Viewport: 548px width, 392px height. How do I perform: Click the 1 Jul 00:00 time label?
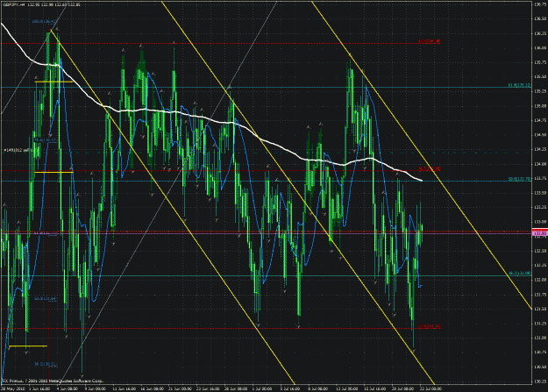coord(262,388)
